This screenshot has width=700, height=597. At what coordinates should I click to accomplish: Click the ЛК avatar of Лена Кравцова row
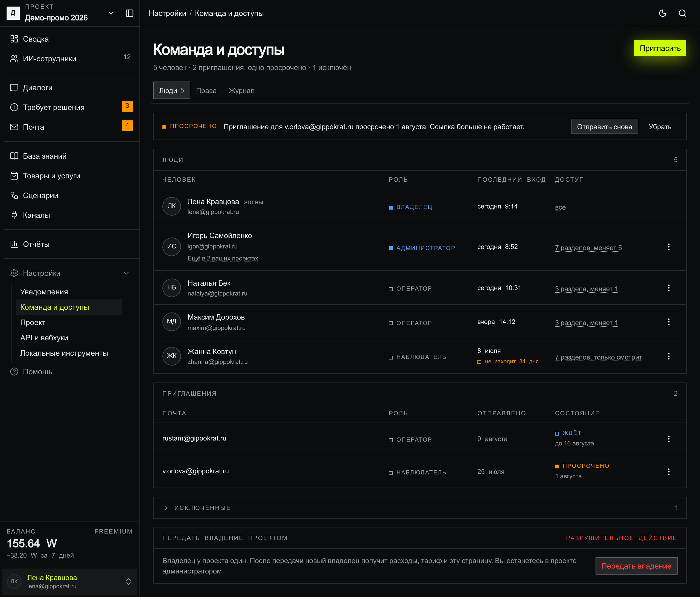[x=172, y=206]
